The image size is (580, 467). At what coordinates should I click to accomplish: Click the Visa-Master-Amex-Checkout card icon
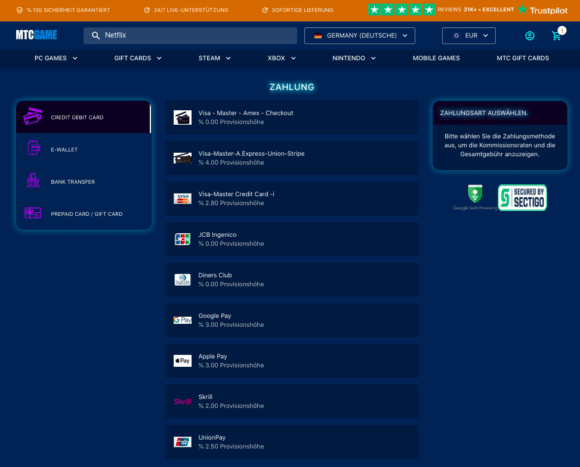(183, 118)
